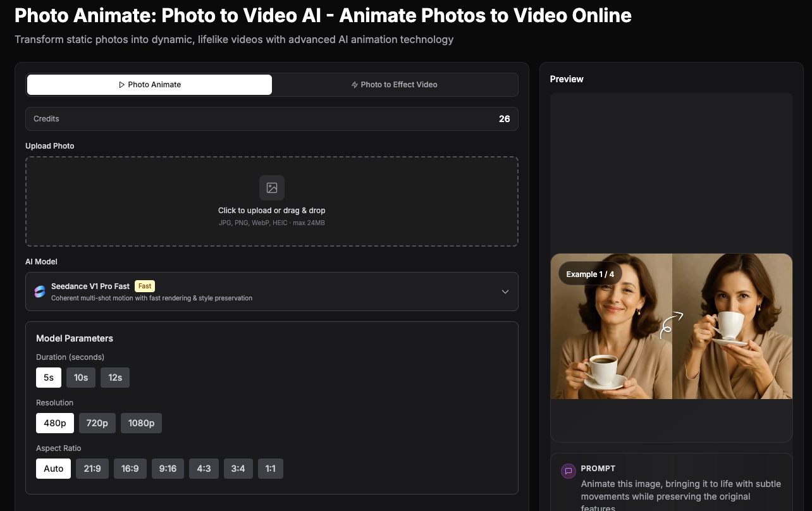Switch to the Photo to Effect Video tab

pos(395,84)
